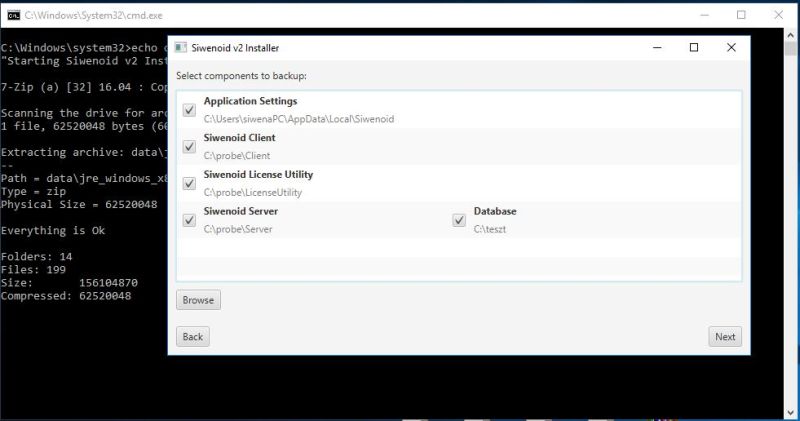Click cmd.exe scrollbar down arrow
The width and height of the screenshot is (800, 421).
click(x=791, y=413)
